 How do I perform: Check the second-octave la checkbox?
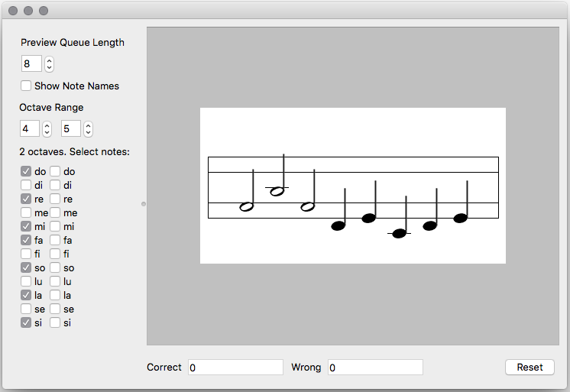55,295
